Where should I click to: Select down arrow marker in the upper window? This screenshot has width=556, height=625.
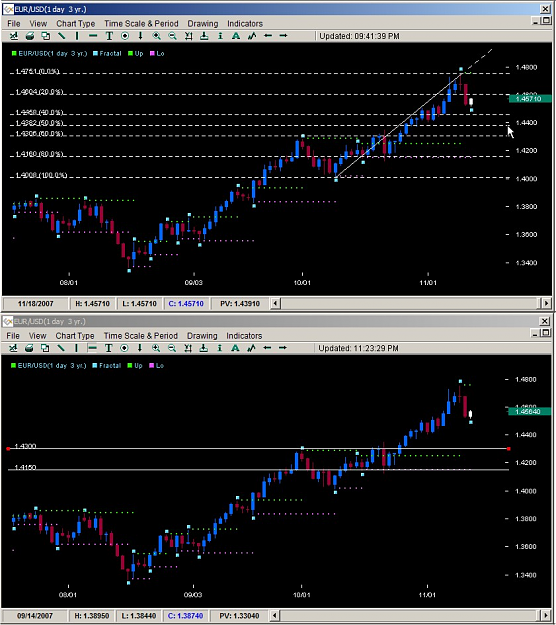point(140,36)
